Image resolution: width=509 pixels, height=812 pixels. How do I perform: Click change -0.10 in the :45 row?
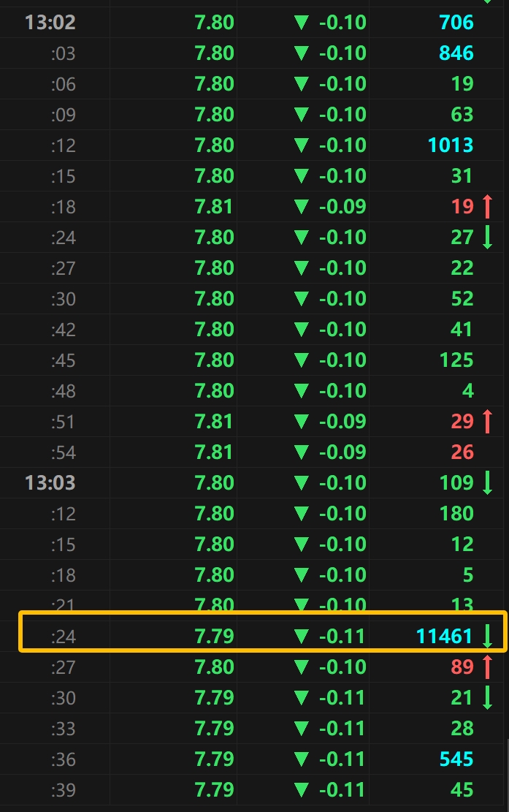click(x=342, y=360)
